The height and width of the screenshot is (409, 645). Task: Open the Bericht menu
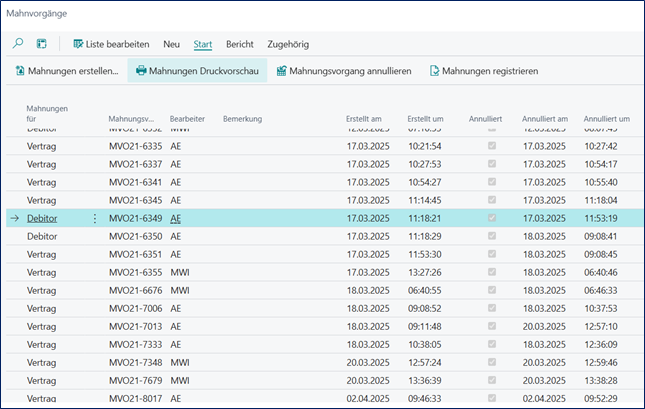tap(240, 44)
